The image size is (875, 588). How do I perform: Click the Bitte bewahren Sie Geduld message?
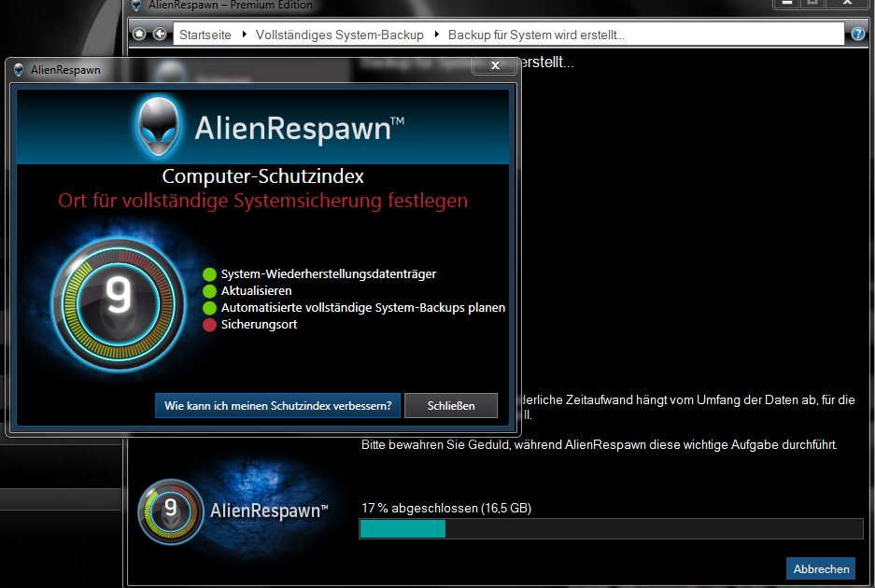pyautogui.click(x=600, y=444)
